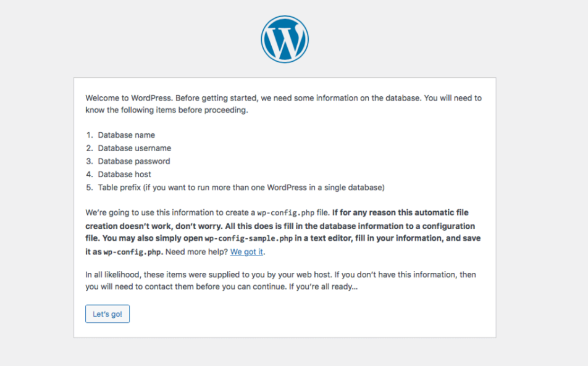Select the Database password list item
This screenshot has height=366, width=588.
click(133, 161)
